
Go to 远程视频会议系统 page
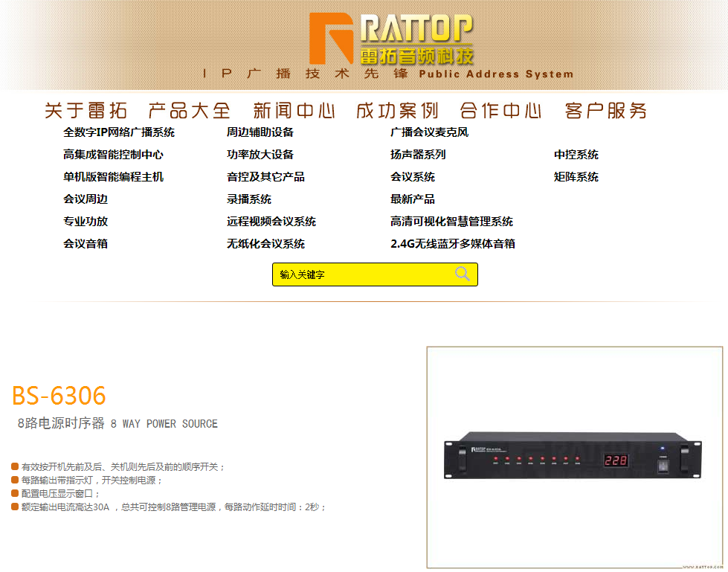271,222
